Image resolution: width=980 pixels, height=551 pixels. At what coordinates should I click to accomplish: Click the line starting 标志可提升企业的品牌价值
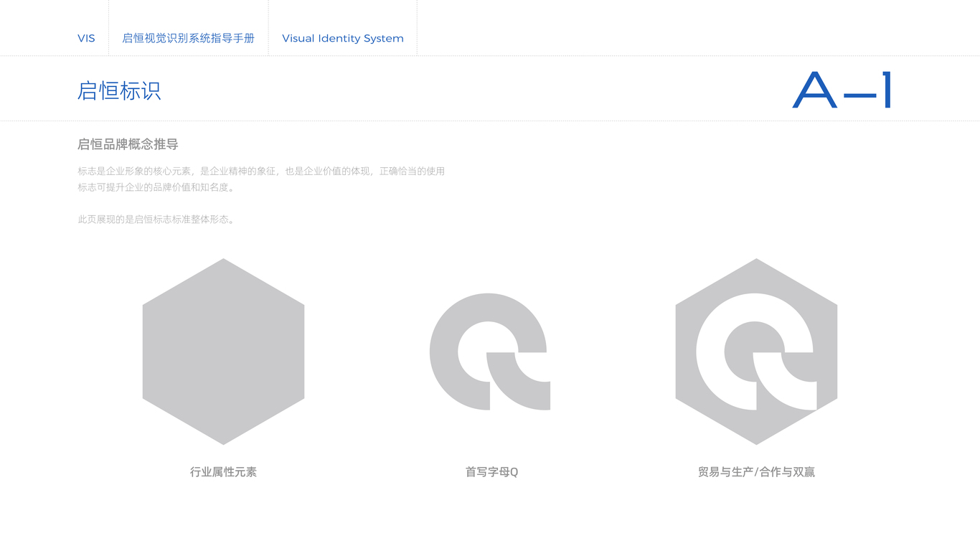pos(156,187)
